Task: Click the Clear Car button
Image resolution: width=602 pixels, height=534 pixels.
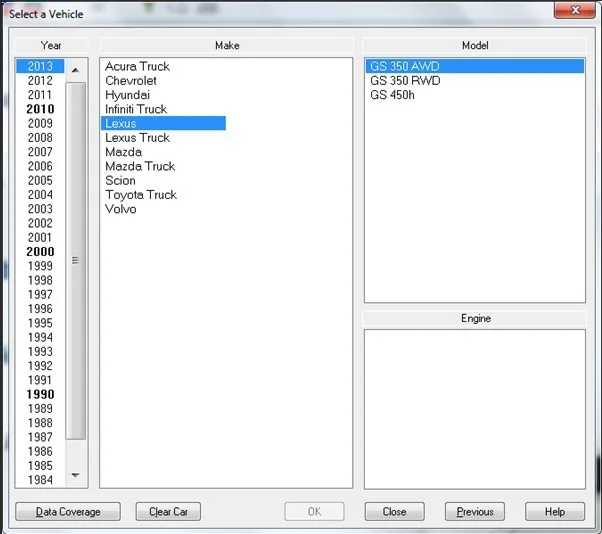Action: pos(168,512)
